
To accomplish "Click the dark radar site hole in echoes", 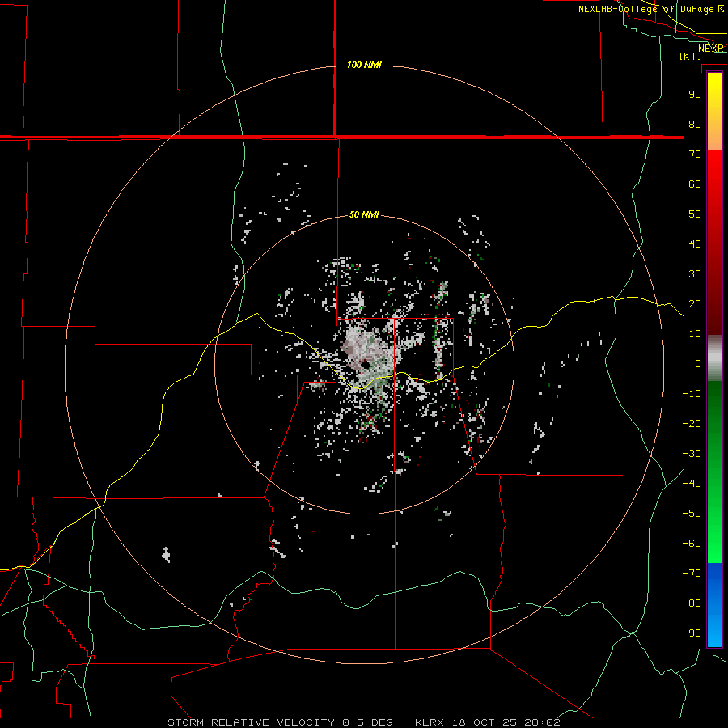I will coord(366,365).
